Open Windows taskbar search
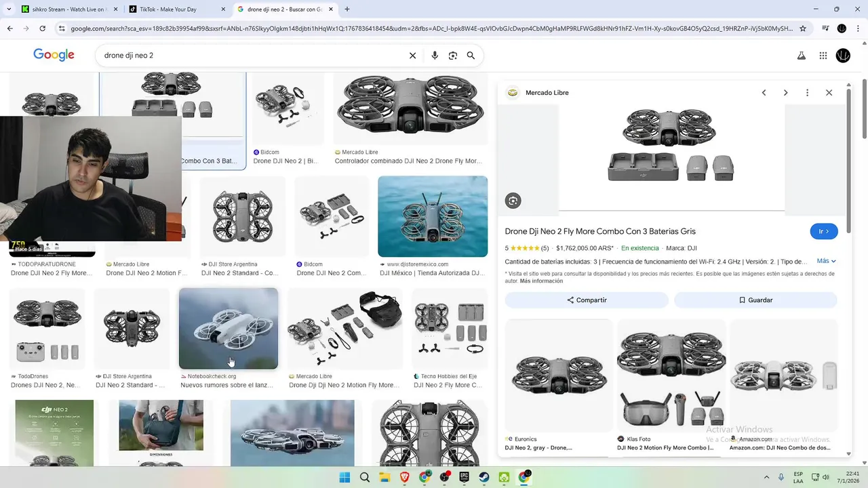 365,477
